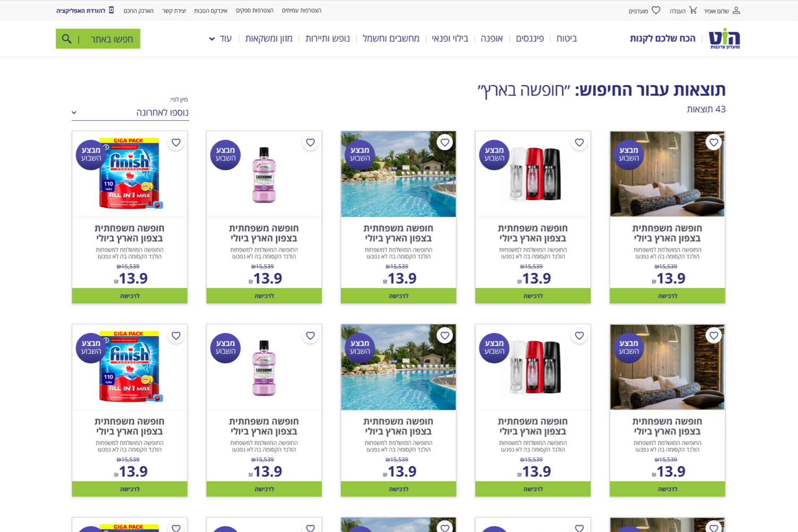Click sort dropdown chevron arrow
The image size is (798, 532).
click(x=74, y=113)
